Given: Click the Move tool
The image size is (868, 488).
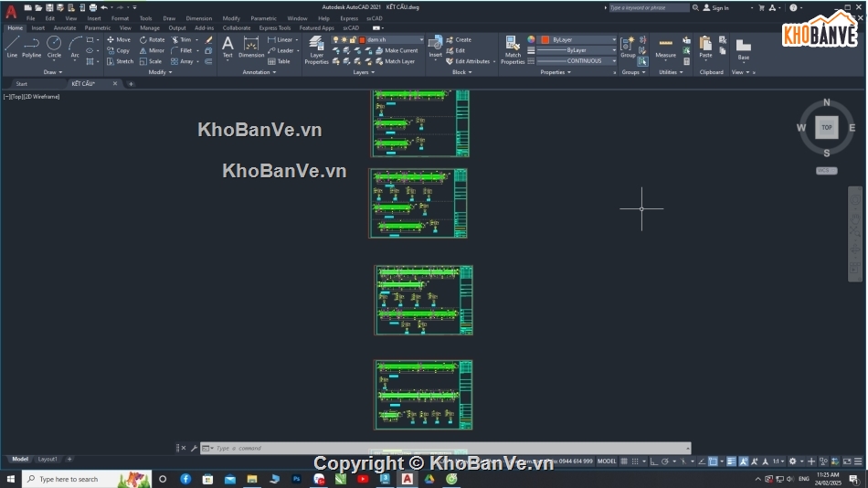Looking at the screenshot, I should (119, 40).
